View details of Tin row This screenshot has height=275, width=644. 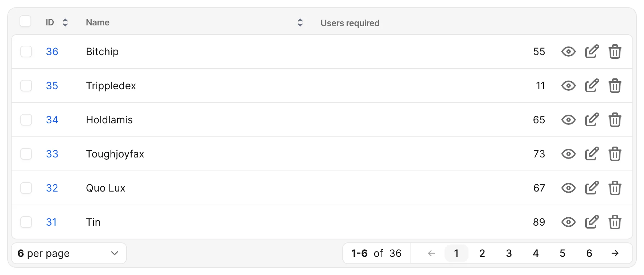coord(568,222)
